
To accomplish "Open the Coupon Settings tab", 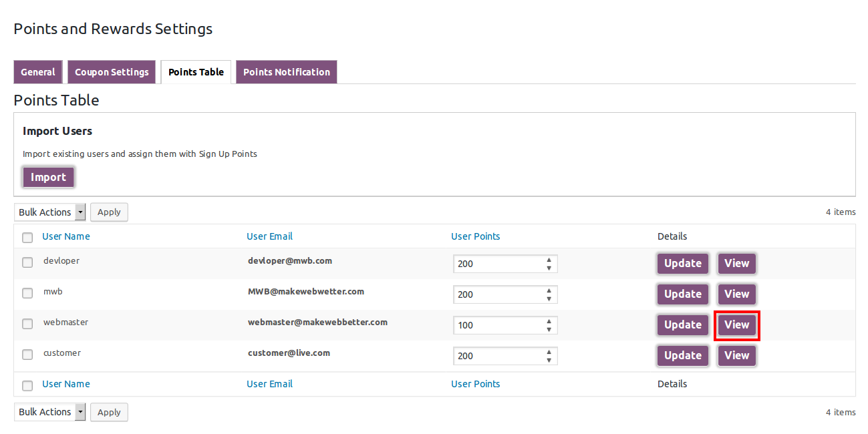I will pyautogui.click(x=111, y=71).
